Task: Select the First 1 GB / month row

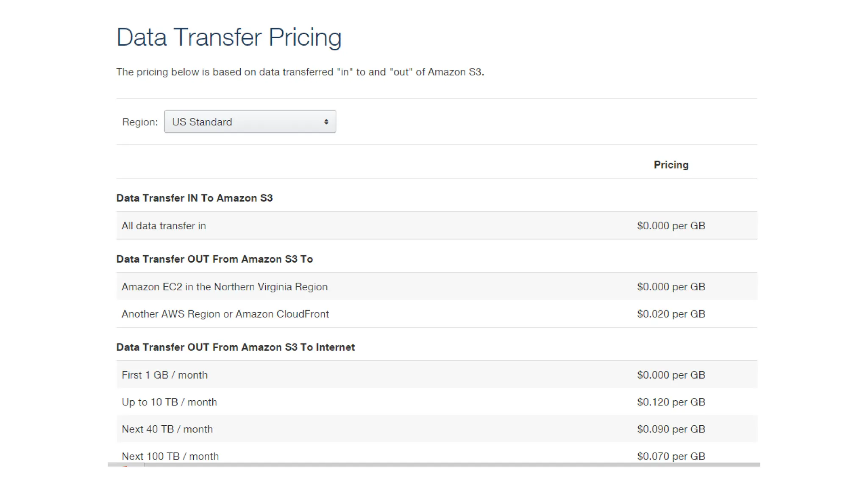Action: (x=165, y=375)
